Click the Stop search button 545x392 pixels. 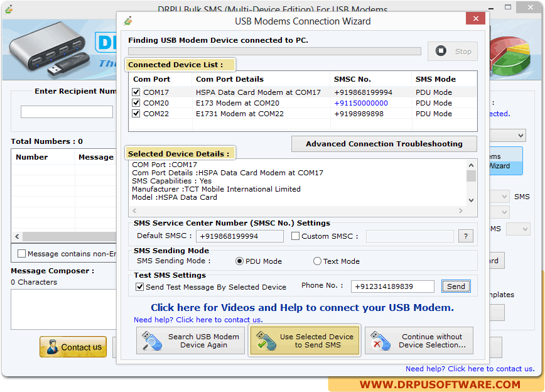[453, 52]
